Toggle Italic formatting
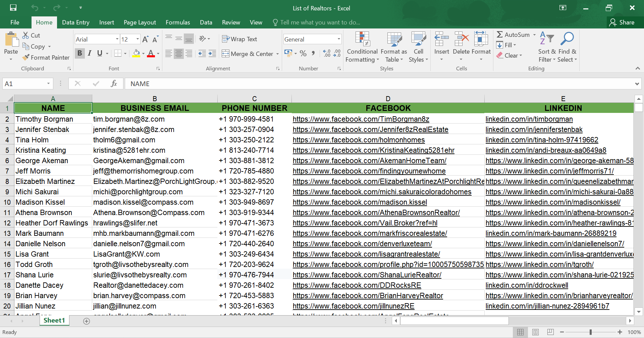This screenshot has width=644, height=338. [90, 53]
